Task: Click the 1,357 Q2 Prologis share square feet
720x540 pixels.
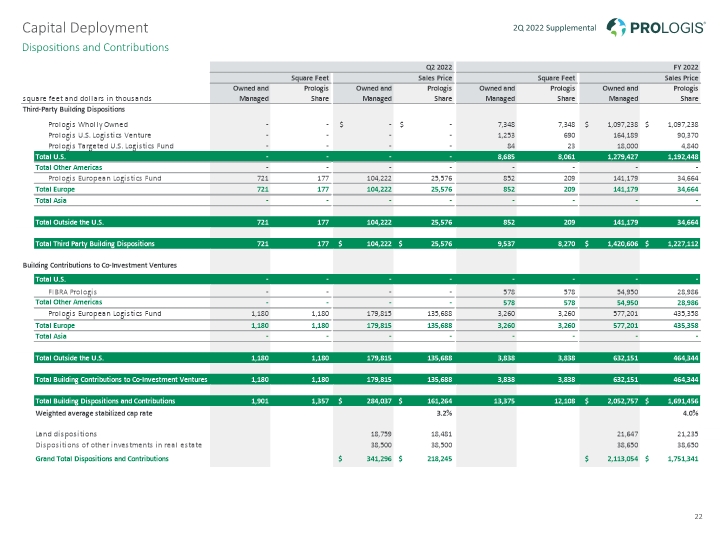Action: click(320, 401)
